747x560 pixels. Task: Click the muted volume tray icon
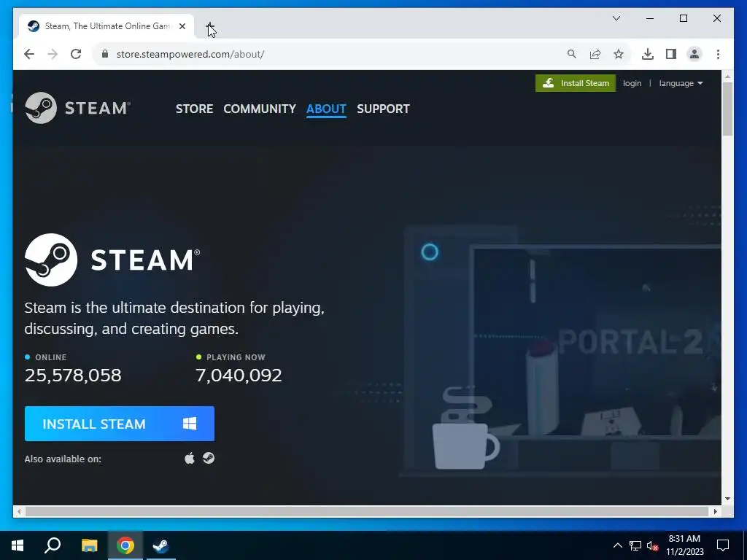pos(653,545)
